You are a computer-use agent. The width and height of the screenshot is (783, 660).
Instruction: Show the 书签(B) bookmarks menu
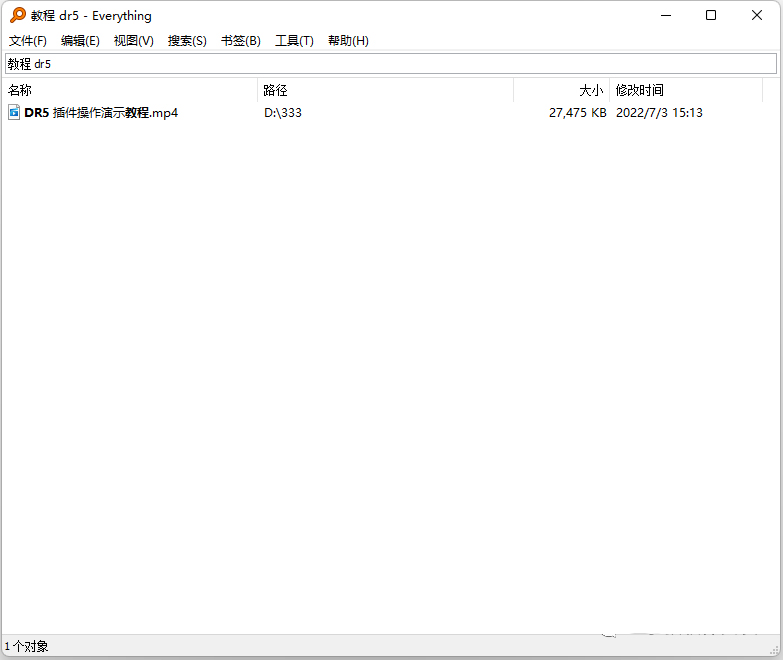pos(240,41)
